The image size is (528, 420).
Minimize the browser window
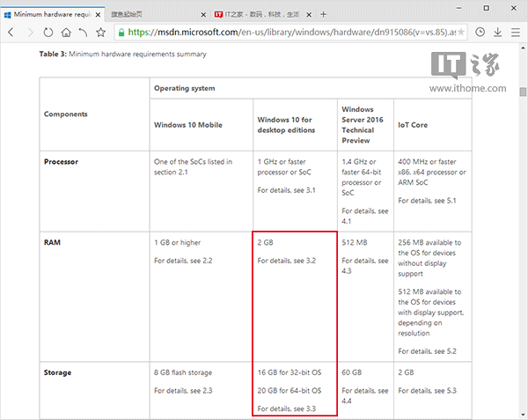pos(459,8)
